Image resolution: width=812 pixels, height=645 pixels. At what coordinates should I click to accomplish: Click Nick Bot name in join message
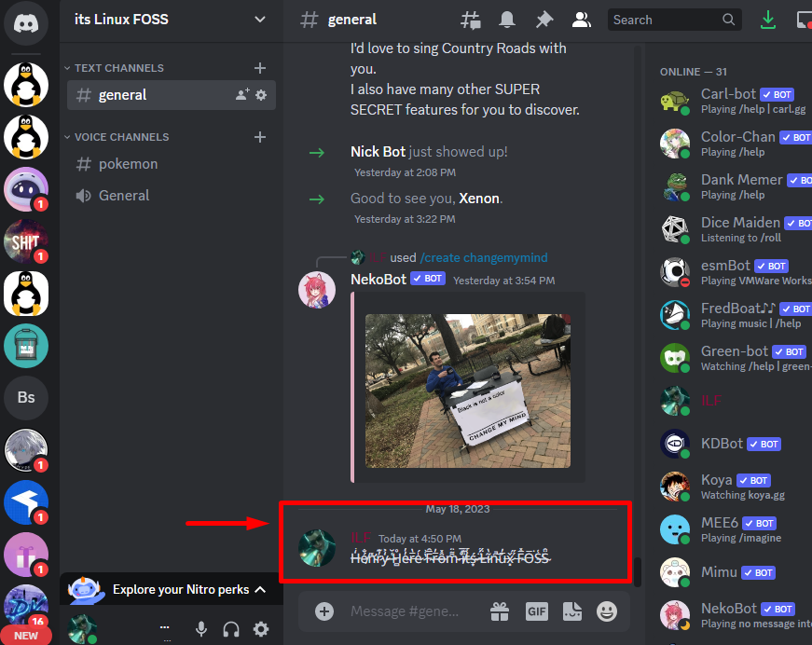[378, 152]
